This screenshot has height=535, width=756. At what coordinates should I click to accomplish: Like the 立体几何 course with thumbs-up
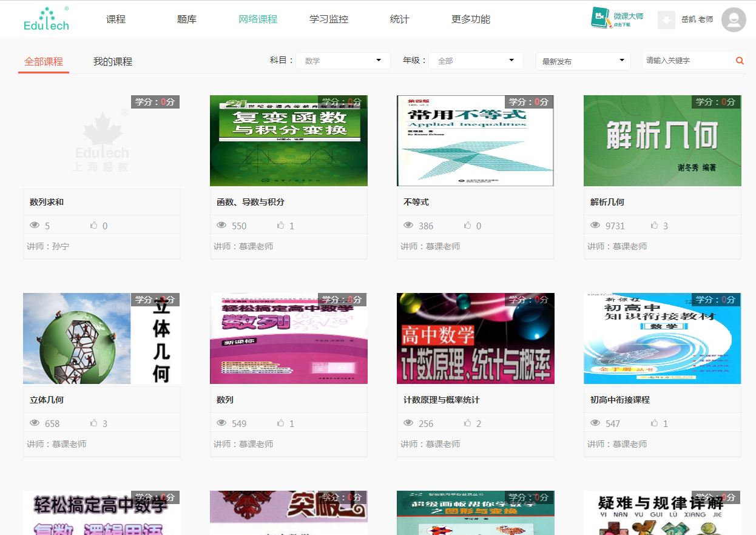point(94,423)
